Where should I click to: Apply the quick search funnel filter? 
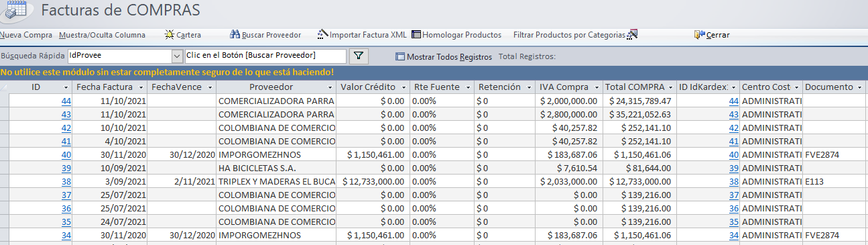click(359, 56)
